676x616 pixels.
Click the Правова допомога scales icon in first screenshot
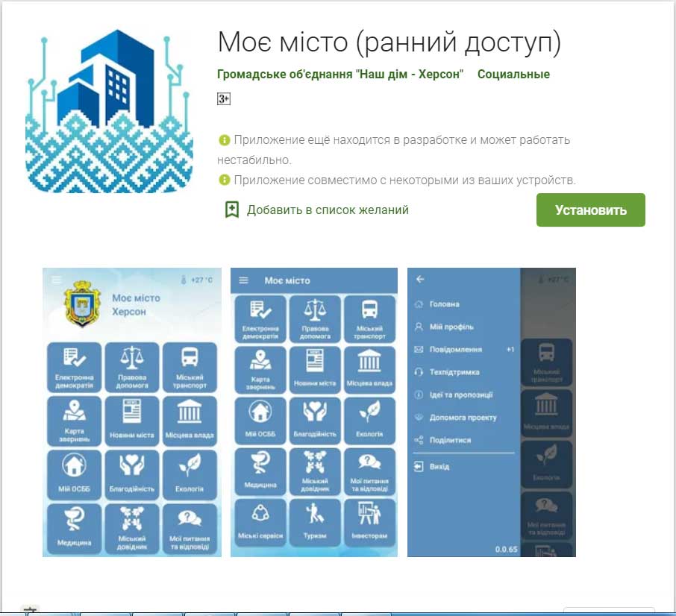132,358
